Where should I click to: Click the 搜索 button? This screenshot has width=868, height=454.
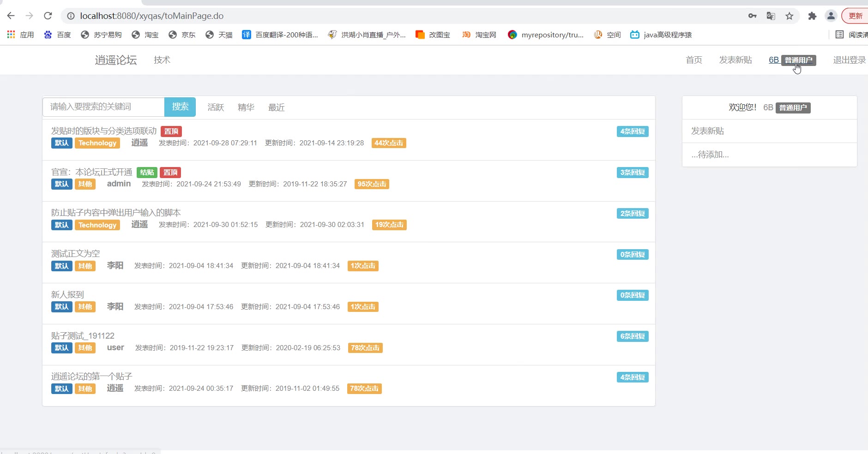(180, 107)
